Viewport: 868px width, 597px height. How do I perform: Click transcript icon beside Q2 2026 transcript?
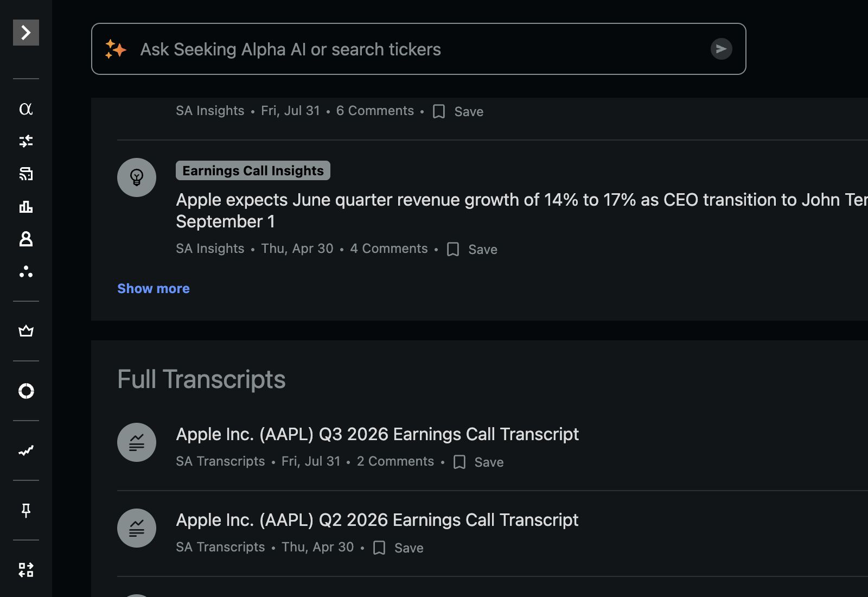pos(137,528)
